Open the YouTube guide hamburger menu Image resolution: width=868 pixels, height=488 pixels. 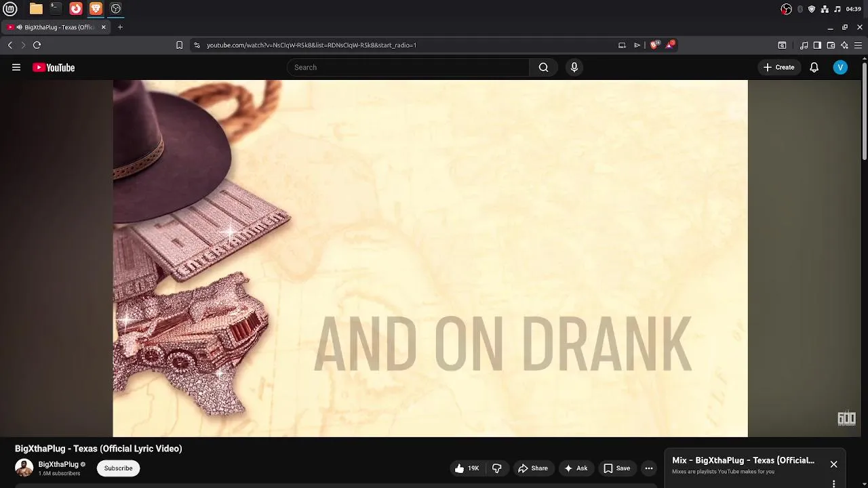[x=16, y=67]
